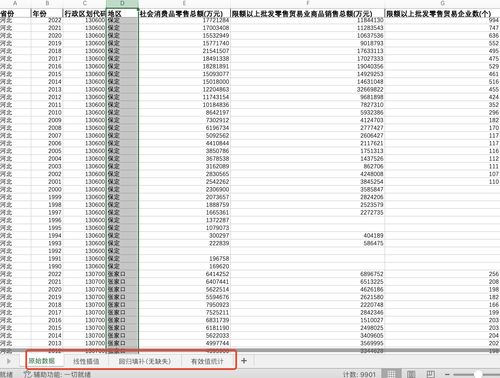Switch to Normal view icon
Screen dimensions: 500x378
[392, 374]
